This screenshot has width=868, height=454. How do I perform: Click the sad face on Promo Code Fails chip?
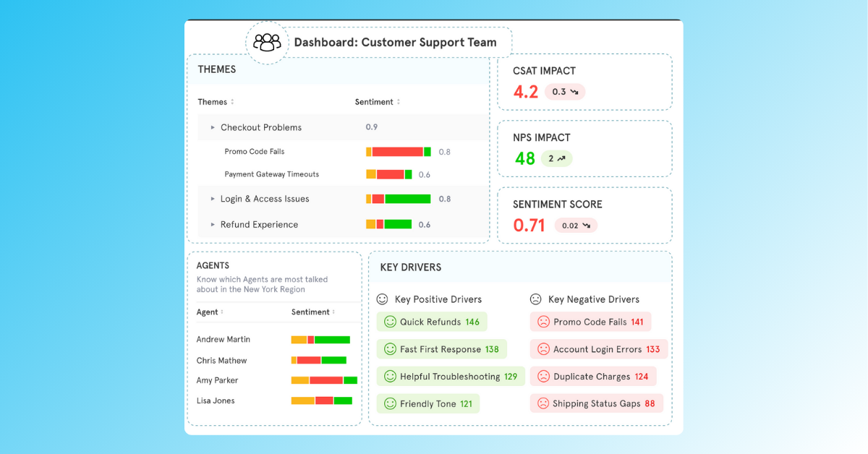point(543,322)
